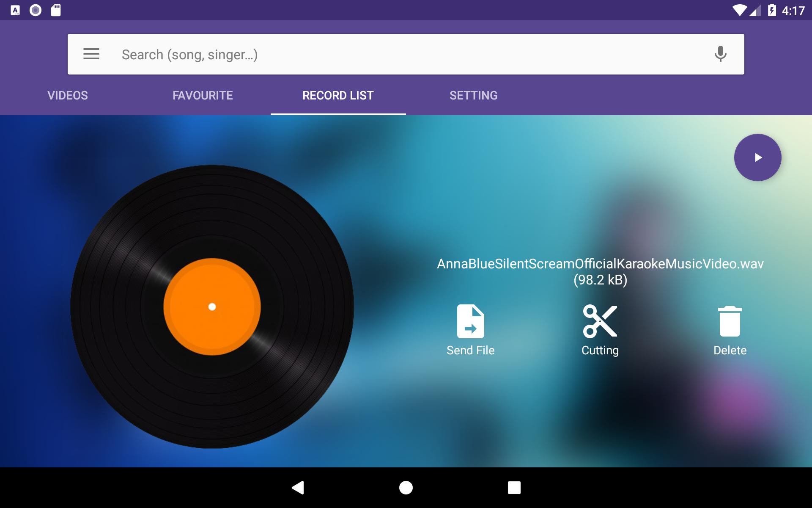This screenshot has height=508, width=812.
Task: Click the Android home button
Action: 406,487
